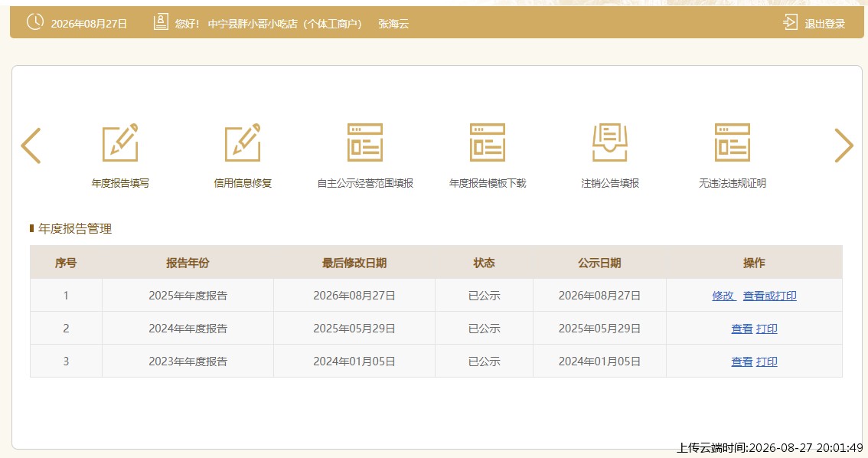
Task: Click the 自主公示经营范围填报 label text
Action: coord(365,183)
